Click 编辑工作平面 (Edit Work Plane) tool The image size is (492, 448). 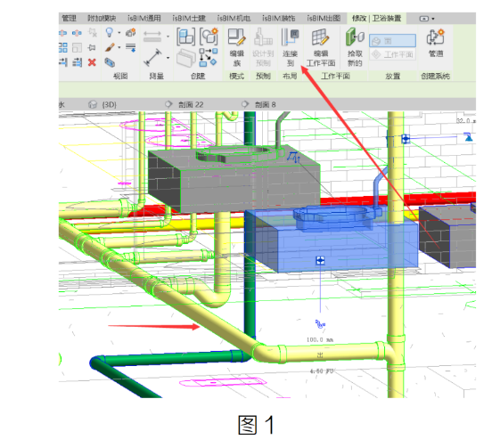321,47
